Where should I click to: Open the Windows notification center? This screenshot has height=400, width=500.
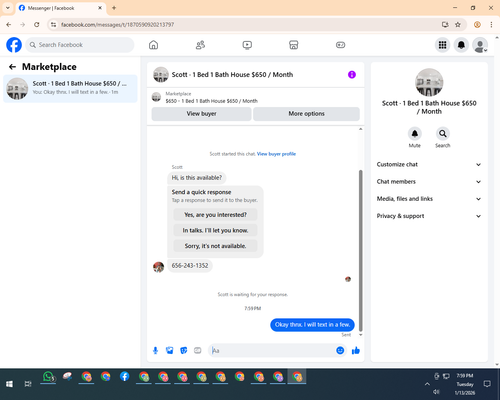click(487, 384)
